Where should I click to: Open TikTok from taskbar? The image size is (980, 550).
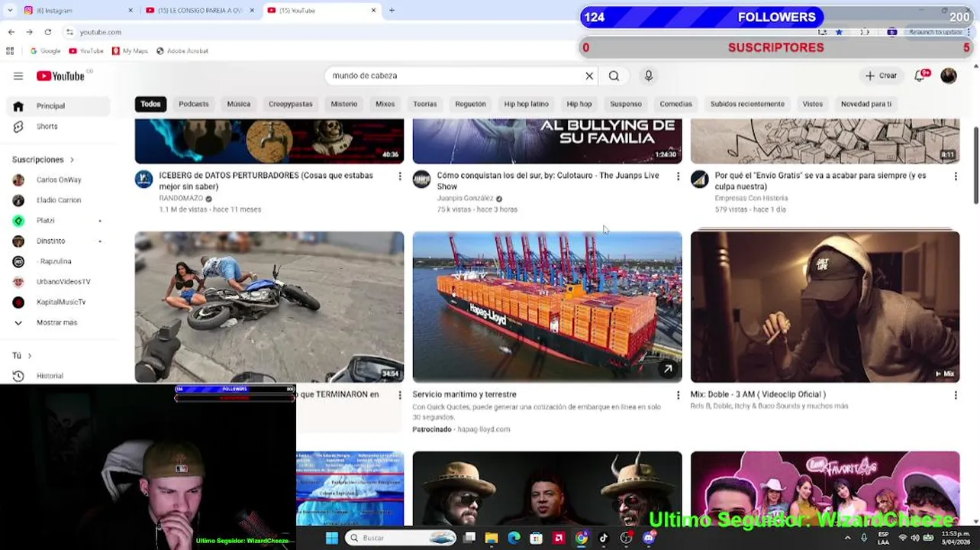tap(604, 538)
